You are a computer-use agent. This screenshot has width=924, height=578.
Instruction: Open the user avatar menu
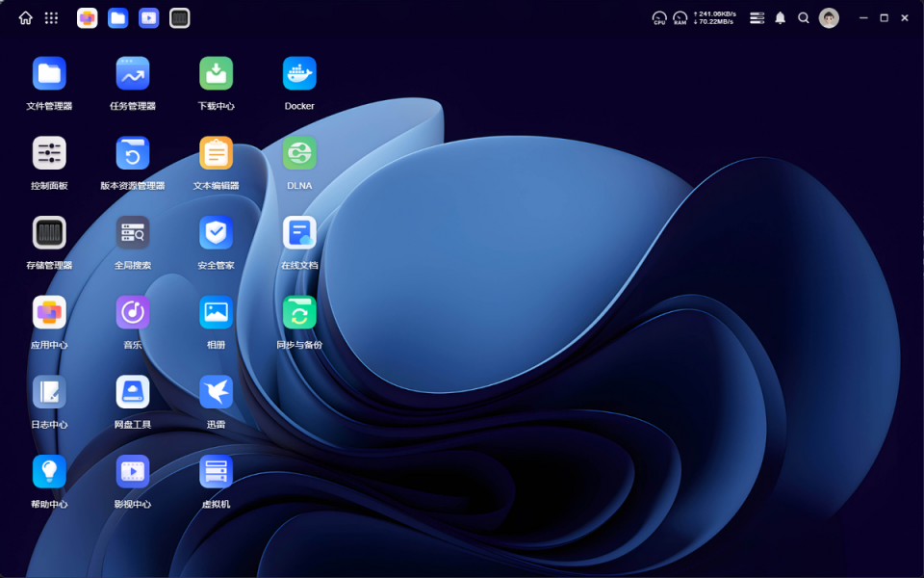pyautogui.click(x=829, y=18)
